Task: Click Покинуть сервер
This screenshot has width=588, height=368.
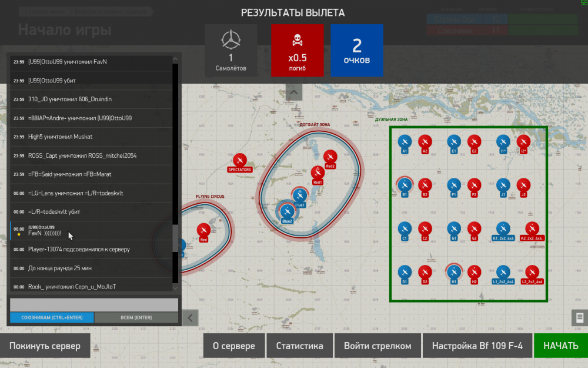Action: point(45,346)
